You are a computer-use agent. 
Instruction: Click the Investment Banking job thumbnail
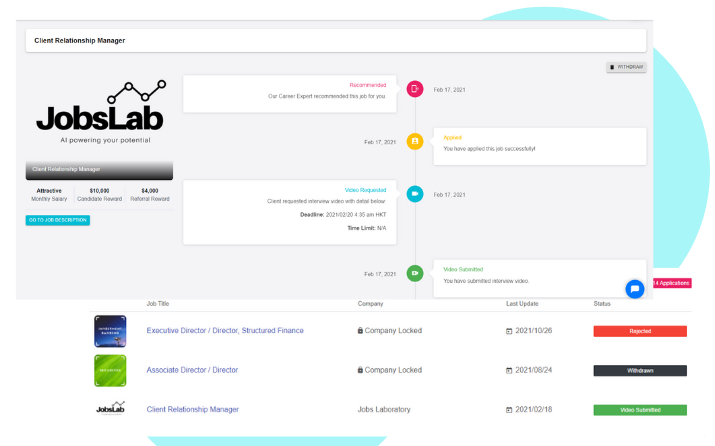pyautogui.click(x=110, y=331)
